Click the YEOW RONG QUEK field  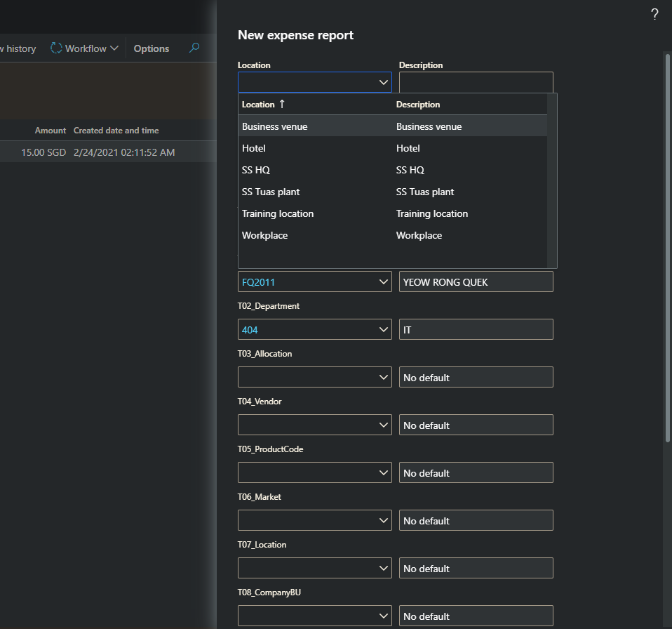click(476, 282)
